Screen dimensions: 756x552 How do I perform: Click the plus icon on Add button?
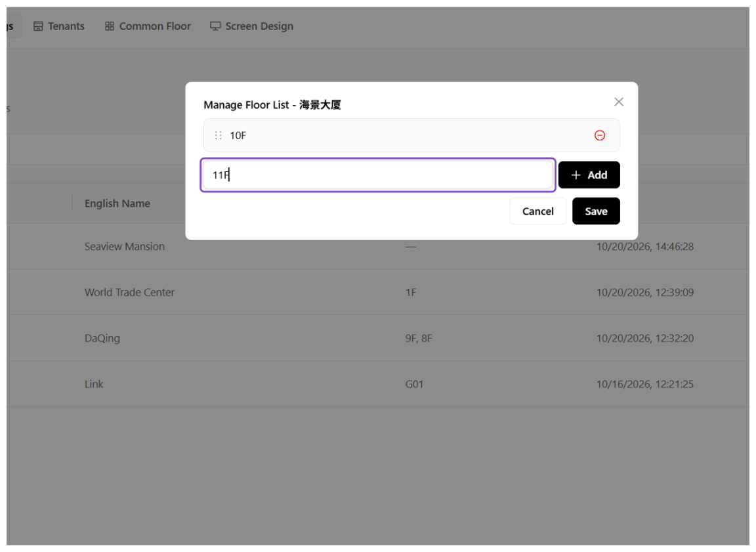point(576,175)
